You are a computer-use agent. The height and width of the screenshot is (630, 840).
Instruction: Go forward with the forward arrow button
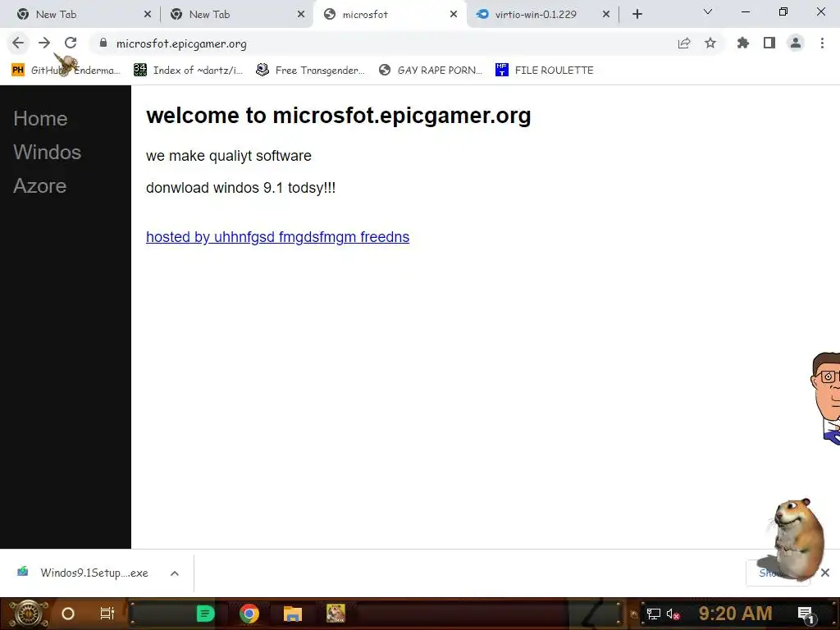pyautogui.click(x=44, y=43)
